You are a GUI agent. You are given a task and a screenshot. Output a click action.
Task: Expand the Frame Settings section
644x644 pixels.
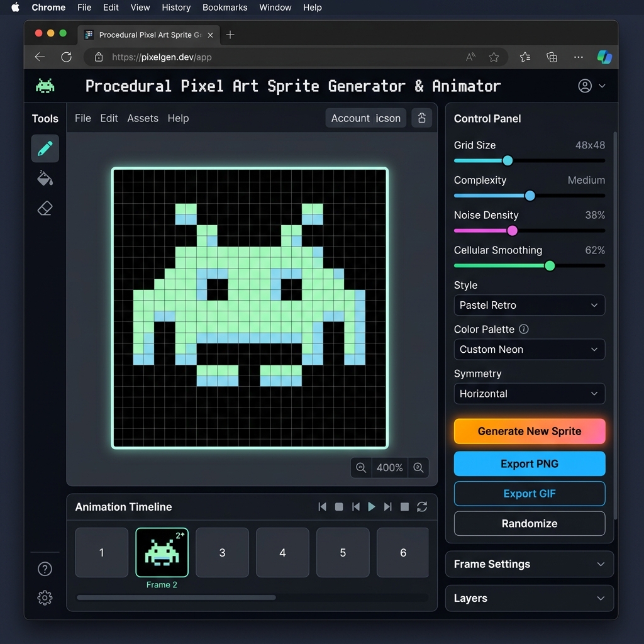530,564
